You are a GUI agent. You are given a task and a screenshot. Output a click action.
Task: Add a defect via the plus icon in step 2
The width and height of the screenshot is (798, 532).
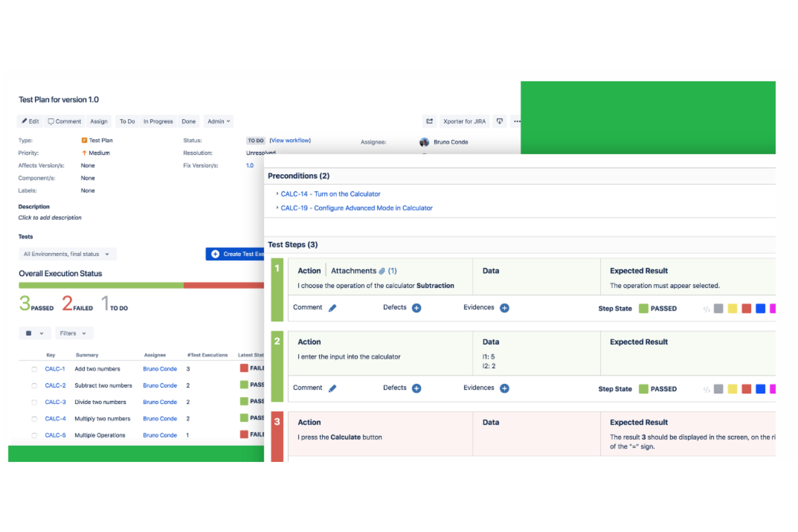(x=416, y=388)
